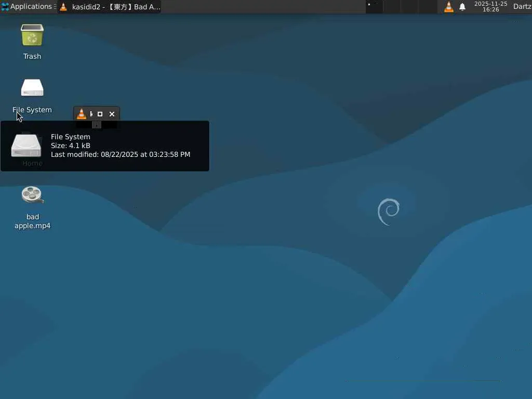Select the File System desktop icon
This screenshot has height=399, width=532.
[x=32, y=96]
